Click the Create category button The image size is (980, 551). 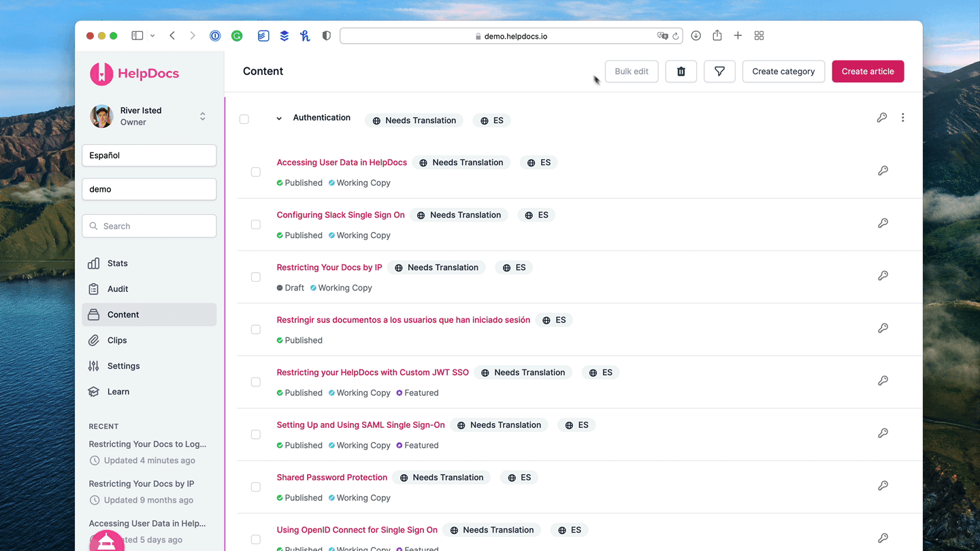[x=783, y=71]
